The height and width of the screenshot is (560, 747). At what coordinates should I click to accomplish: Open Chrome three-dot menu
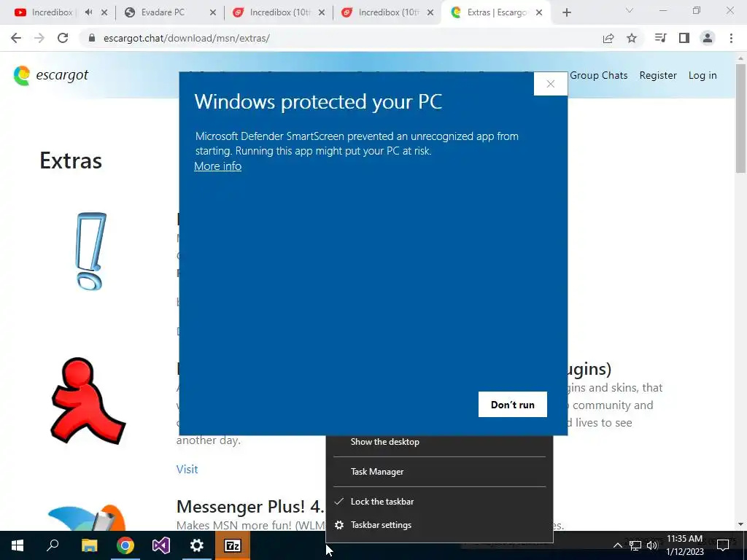tap(731, 38)
